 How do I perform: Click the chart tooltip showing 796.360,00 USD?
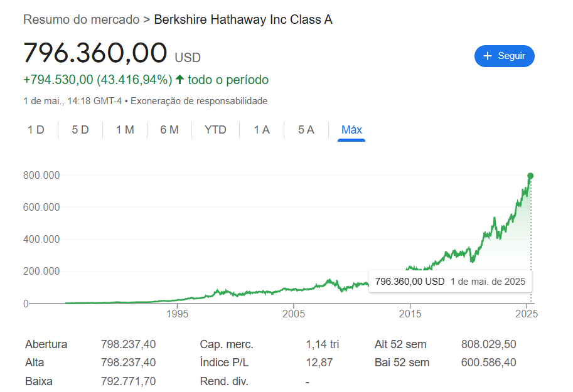450,282
